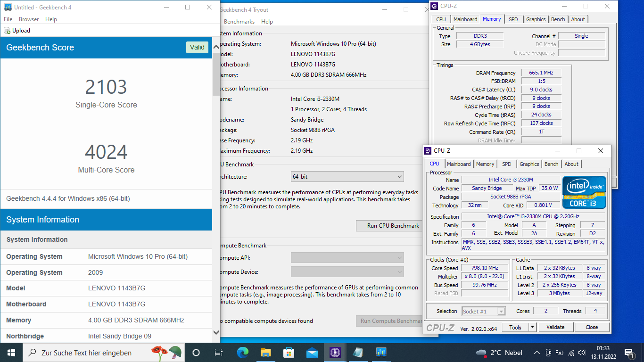Open the Tools dropdown arrow in CPU-Z
Viewport: 644px width, 362px height.
click(532, 327)
